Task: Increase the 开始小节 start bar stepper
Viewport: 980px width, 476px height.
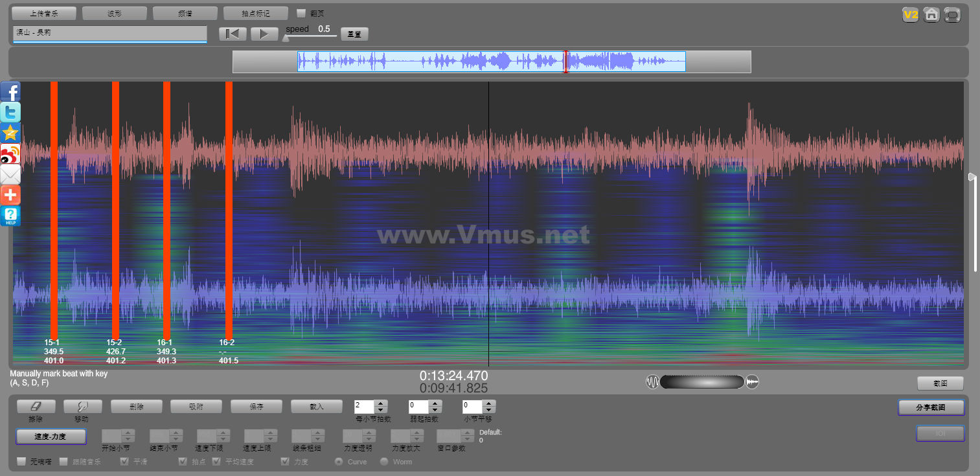Action: pos(128,433)
